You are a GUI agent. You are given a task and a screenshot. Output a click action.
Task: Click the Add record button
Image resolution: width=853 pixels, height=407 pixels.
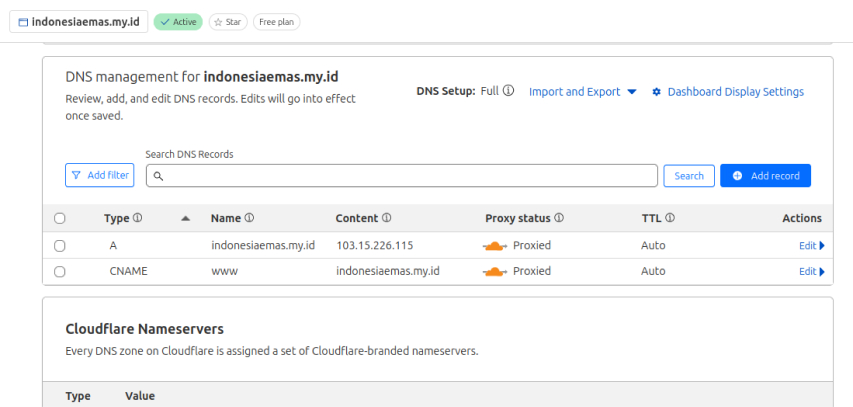click(765, 176)
